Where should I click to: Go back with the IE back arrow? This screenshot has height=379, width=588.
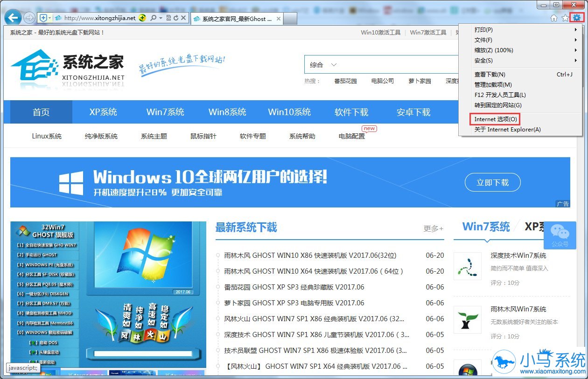pyautogui.click(x=13, y=18)
